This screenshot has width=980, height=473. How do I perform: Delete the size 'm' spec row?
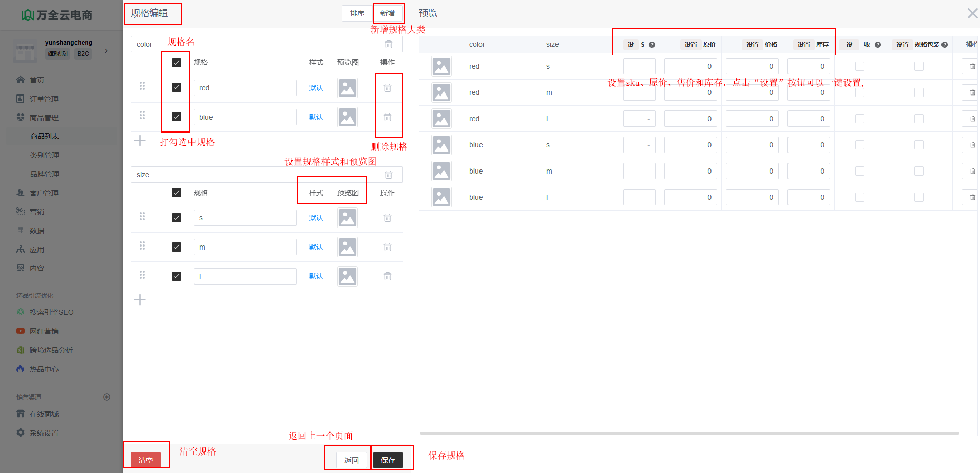(388, 247)
